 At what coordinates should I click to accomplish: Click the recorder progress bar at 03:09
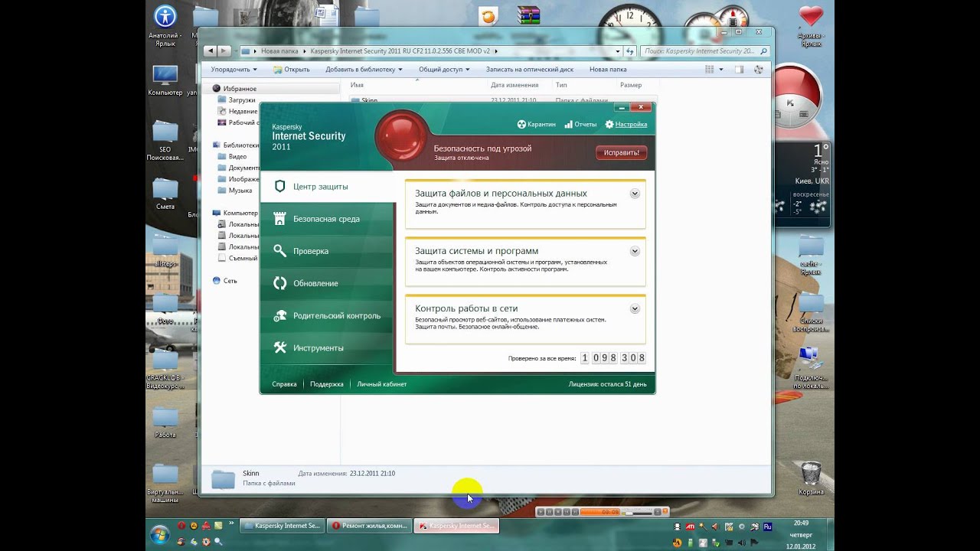point(601,512)
